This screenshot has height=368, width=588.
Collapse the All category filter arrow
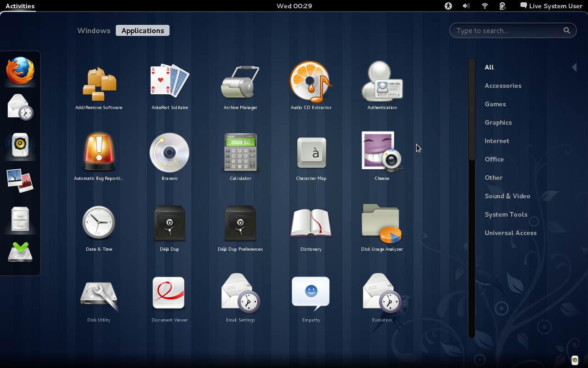tap(574, 67)
